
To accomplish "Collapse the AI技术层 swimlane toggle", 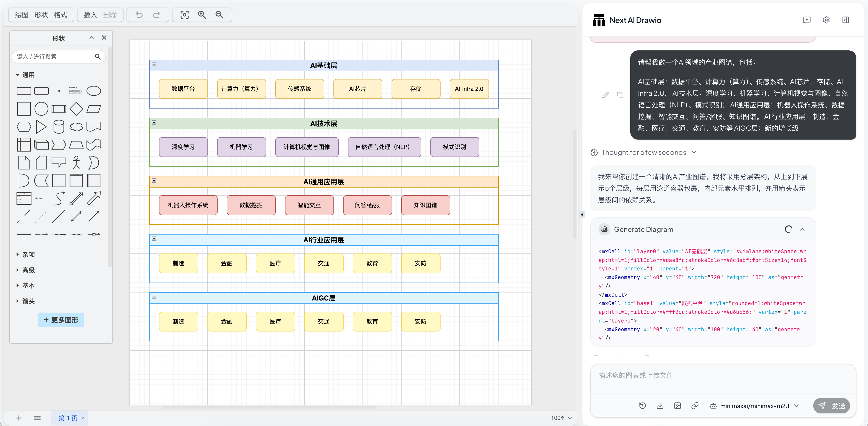I will click(154, 122).
